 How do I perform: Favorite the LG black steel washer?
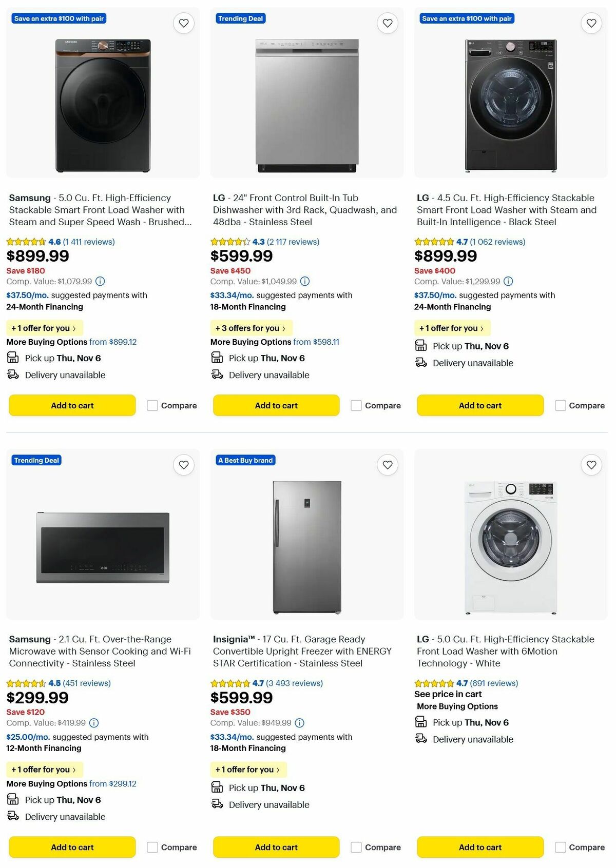point(590,23)
